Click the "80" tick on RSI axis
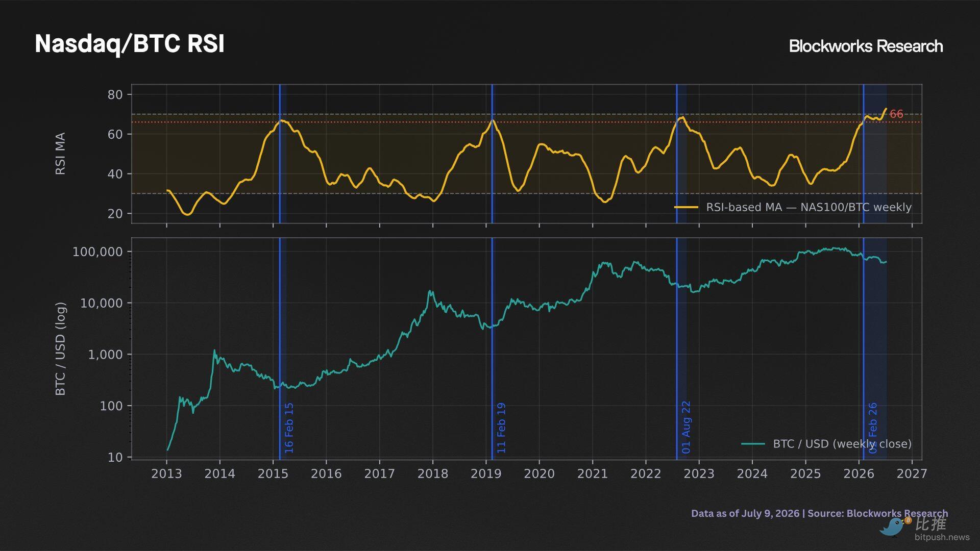The image size is (980, 551). [115, 94]
